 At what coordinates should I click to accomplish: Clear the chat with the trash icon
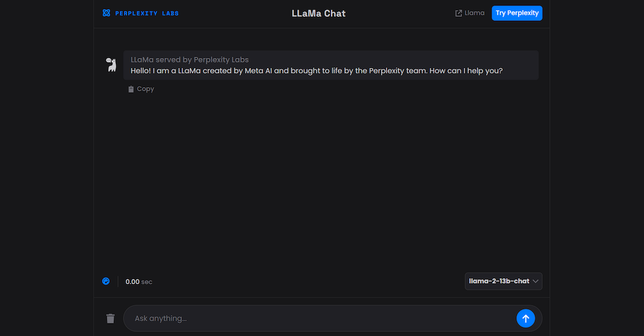click(x=110, y=318)
